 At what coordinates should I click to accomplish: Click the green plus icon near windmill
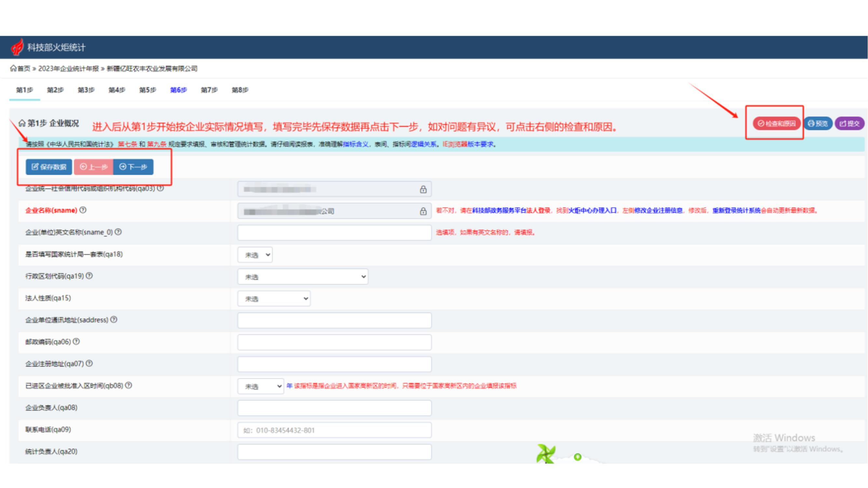578,457
